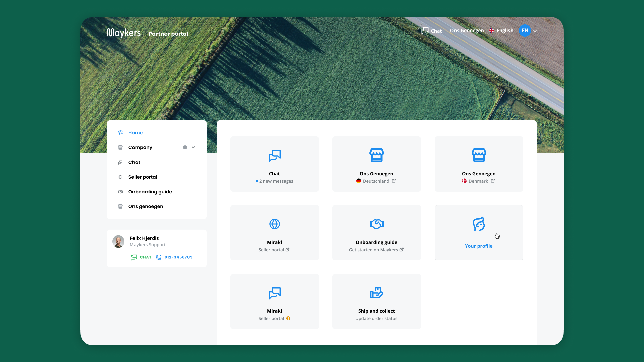
Task: Click the Ons Genoegen Denmark store icon
Action: point(479,155)
